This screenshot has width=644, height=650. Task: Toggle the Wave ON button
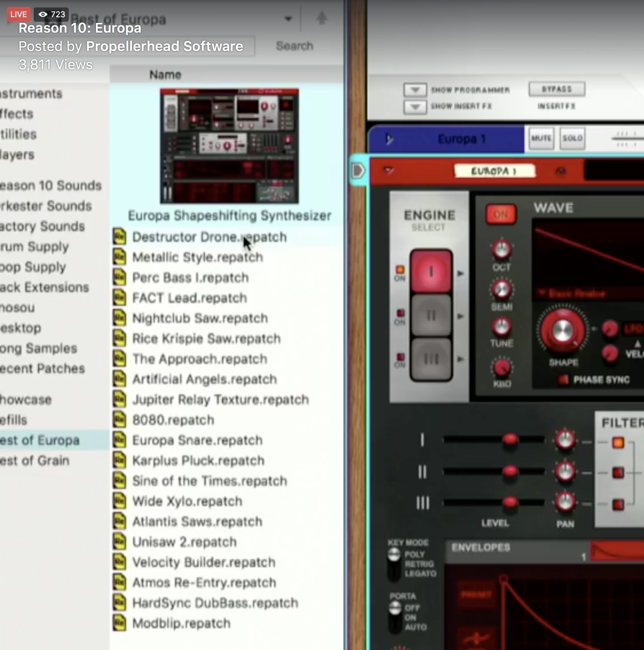coord(501,214)
